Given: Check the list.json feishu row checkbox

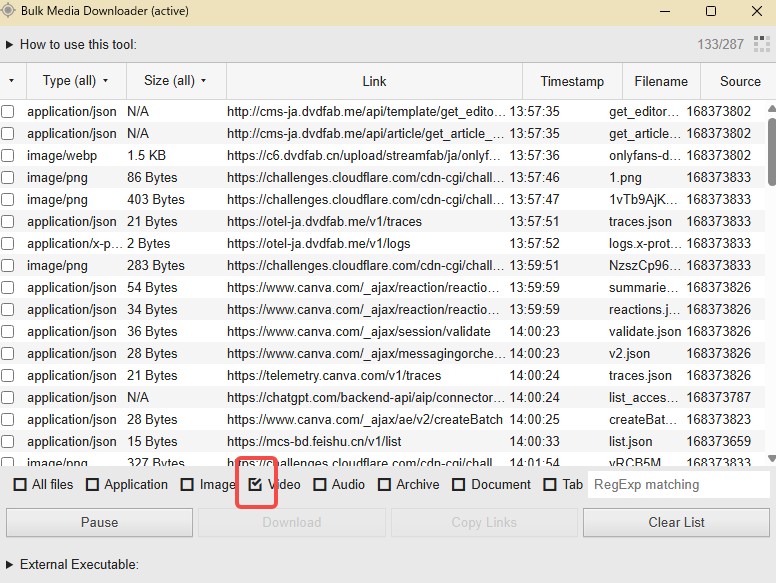Looking at the screenshot, I should pyautogui.click(x=7, y=441).
